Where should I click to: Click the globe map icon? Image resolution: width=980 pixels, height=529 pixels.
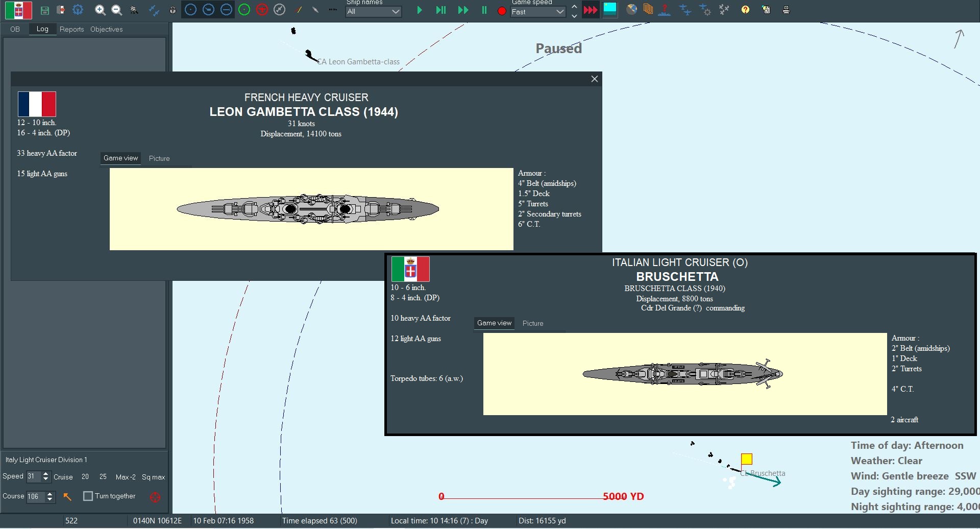pos(632,10)
